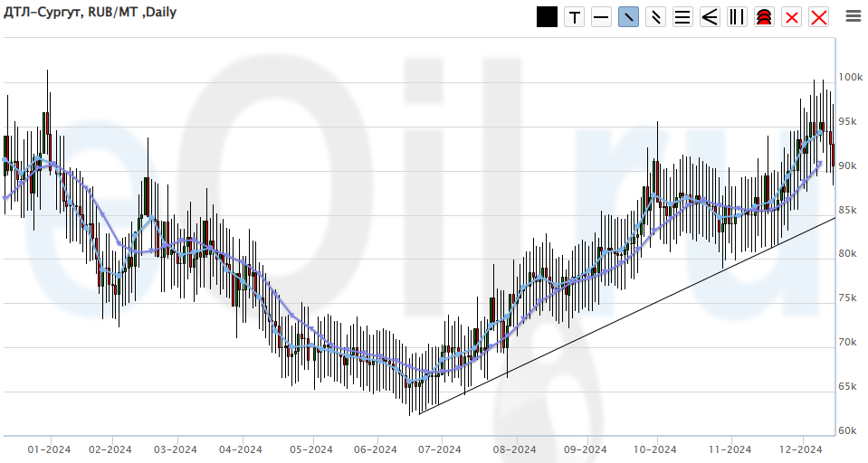Screen dimensions: 868x463
Task: Select the text annotation tool
Action: click(574, 17)
